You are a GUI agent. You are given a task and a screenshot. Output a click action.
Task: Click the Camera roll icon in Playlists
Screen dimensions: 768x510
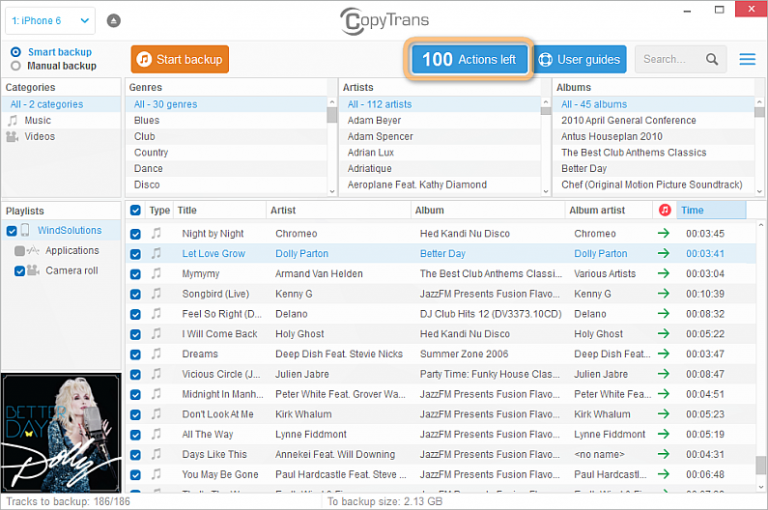33,270
